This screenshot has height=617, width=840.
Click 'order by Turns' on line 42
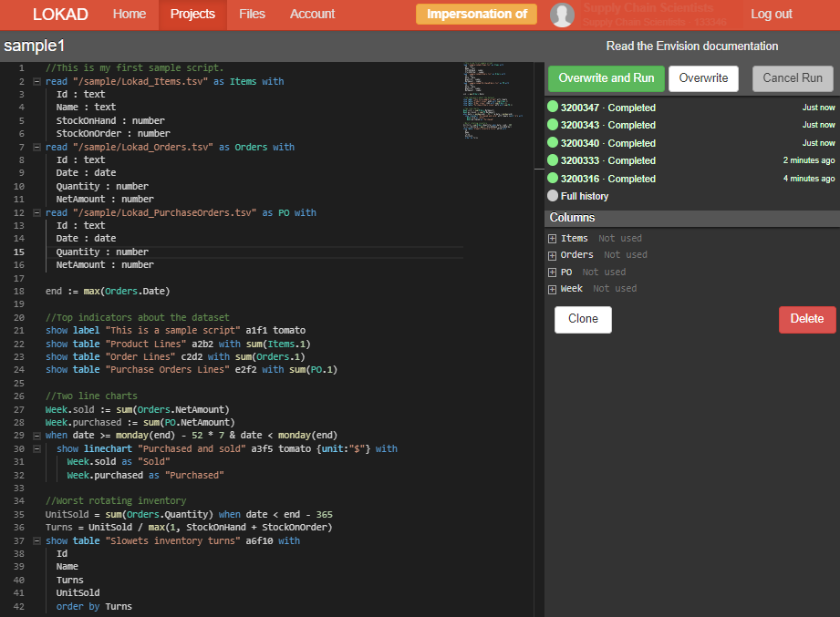pyautogui.click(x=94, y=607)
